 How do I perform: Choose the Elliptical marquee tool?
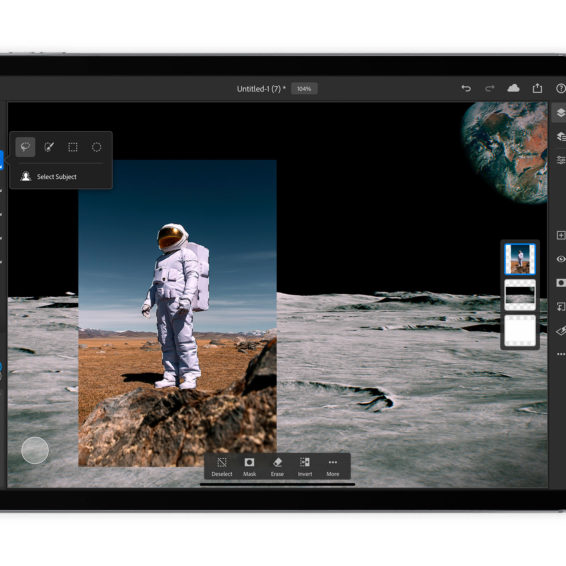pos(96,147)
